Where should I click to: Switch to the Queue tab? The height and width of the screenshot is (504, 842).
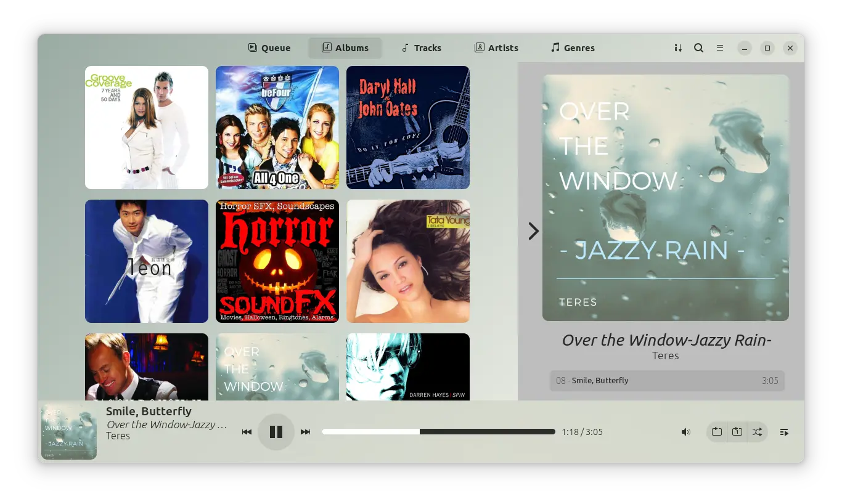269,48
